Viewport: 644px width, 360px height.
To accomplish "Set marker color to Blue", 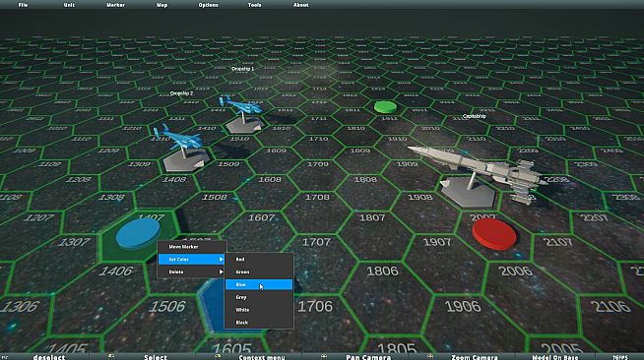I will coord(259,284).
